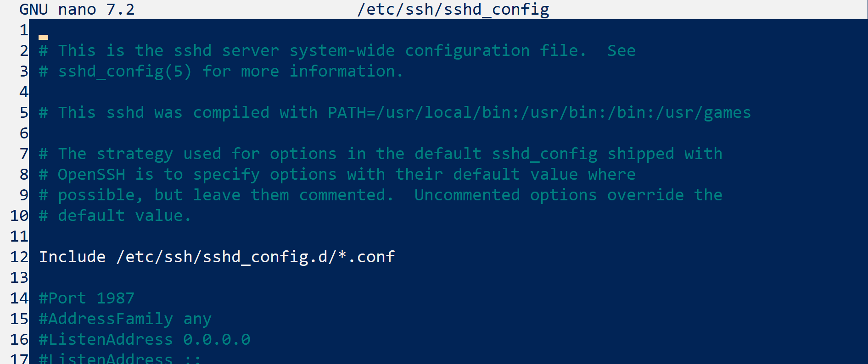The image size is (868, 364).
Task: Click the value 'any' after AddressFamily
Action: [197, 320]
